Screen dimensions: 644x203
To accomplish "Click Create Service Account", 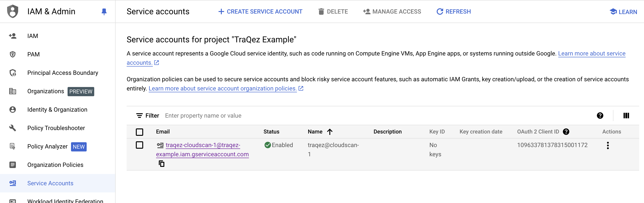I will point(260,12).
